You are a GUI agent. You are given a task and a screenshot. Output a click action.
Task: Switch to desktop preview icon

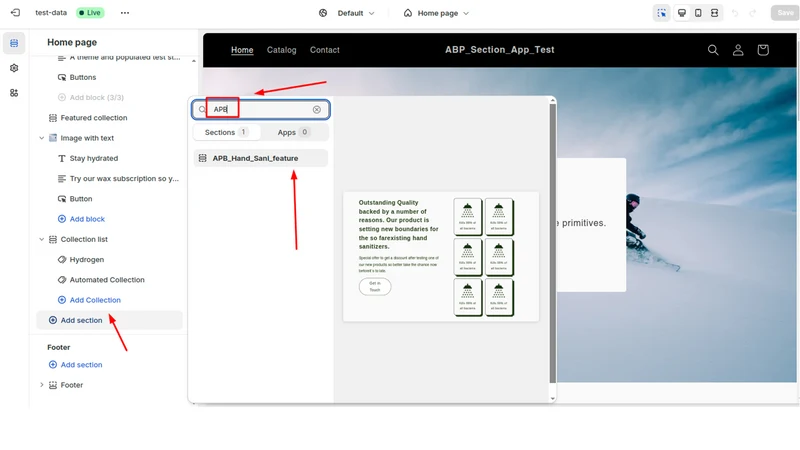[682, 13]
